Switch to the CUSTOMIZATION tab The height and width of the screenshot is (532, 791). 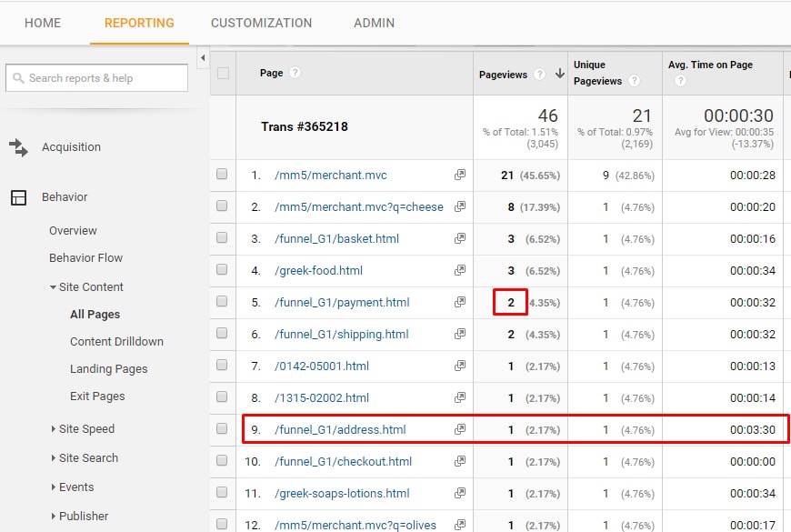tap(261, 23)
